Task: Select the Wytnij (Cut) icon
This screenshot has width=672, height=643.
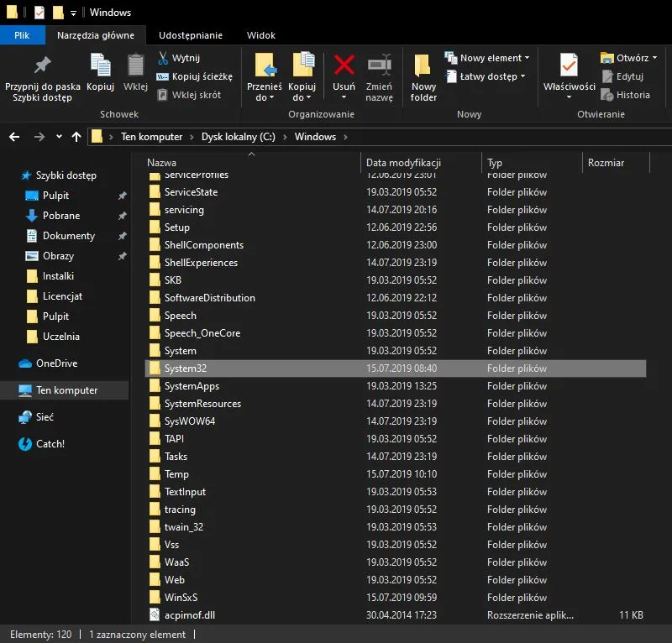Action: pos(165,57)
